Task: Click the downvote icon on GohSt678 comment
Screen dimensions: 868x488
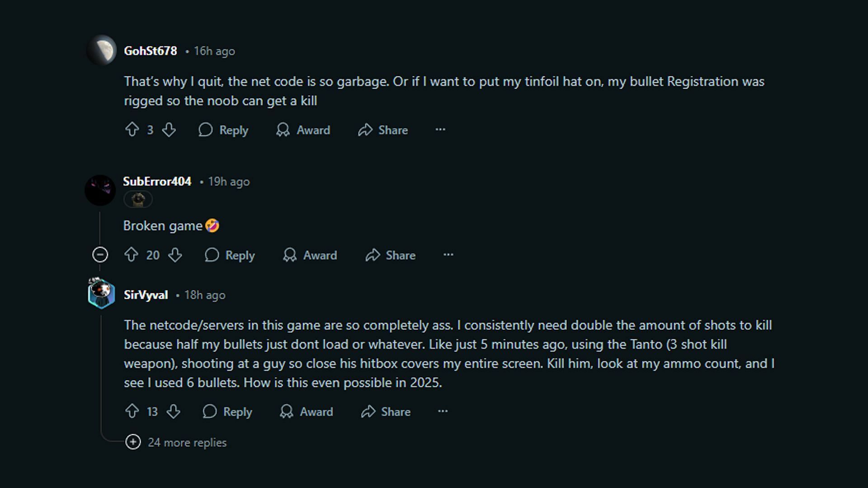Action: click(169, 130)
